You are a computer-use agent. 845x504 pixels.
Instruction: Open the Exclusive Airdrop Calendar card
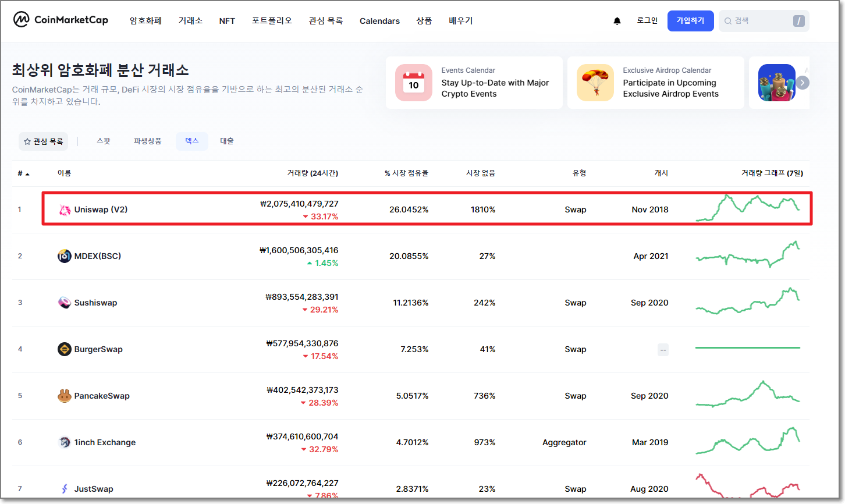(x=656, y=83)
